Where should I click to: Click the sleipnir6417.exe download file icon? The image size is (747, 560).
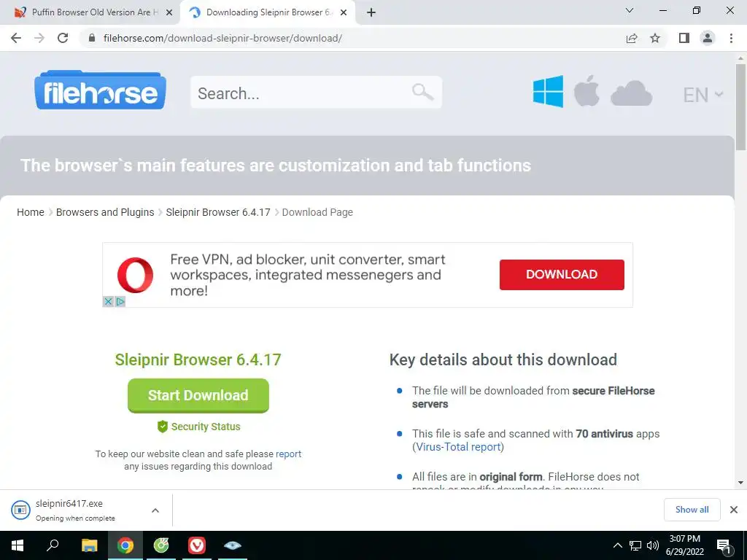click(20, 510)
